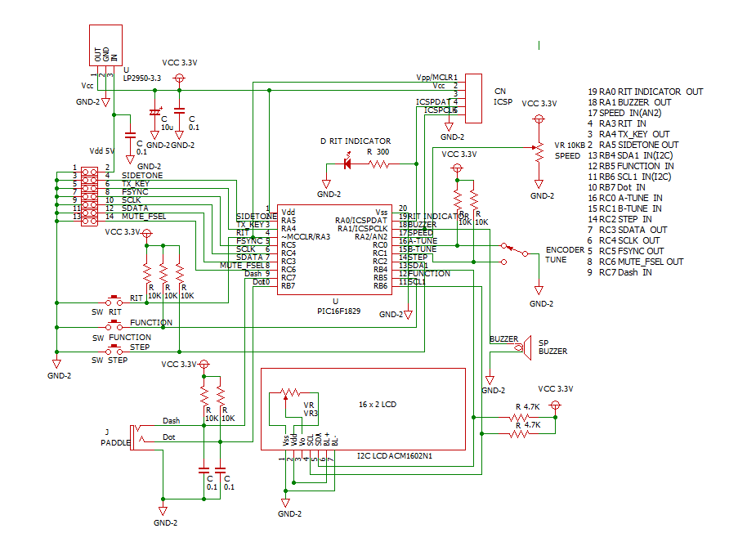Select the SW RIT pushbutton symbol
Viewport: 756px width, 551px height.
click(114, 300)
